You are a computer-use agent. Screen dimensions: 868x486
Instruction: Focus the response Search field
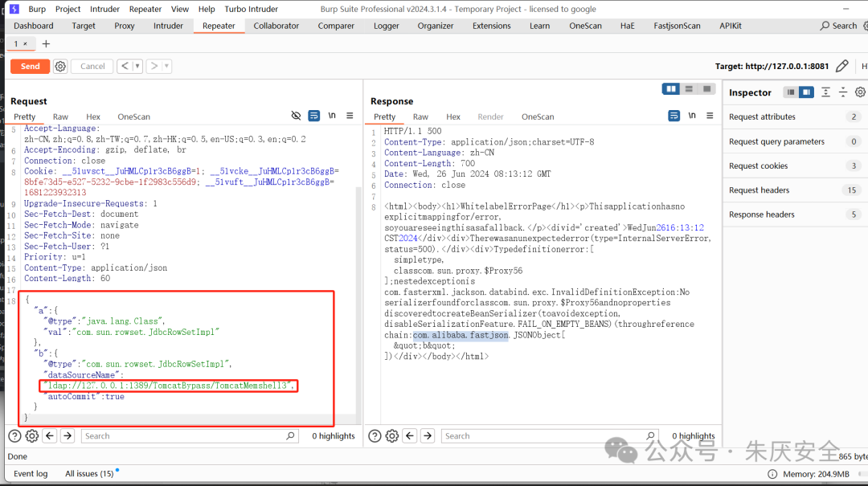551,436
